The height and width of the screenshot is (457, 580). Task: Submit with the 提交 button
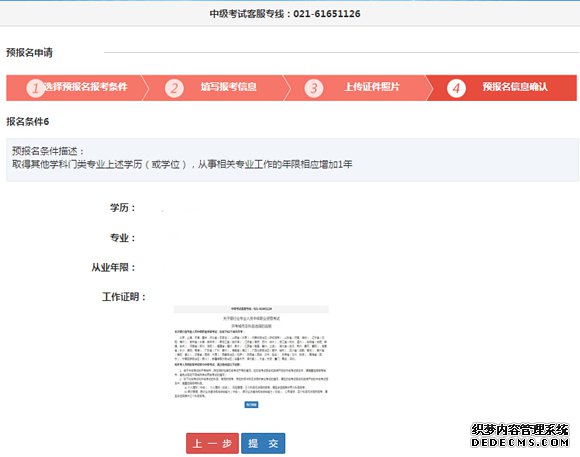tap(263, 443)
